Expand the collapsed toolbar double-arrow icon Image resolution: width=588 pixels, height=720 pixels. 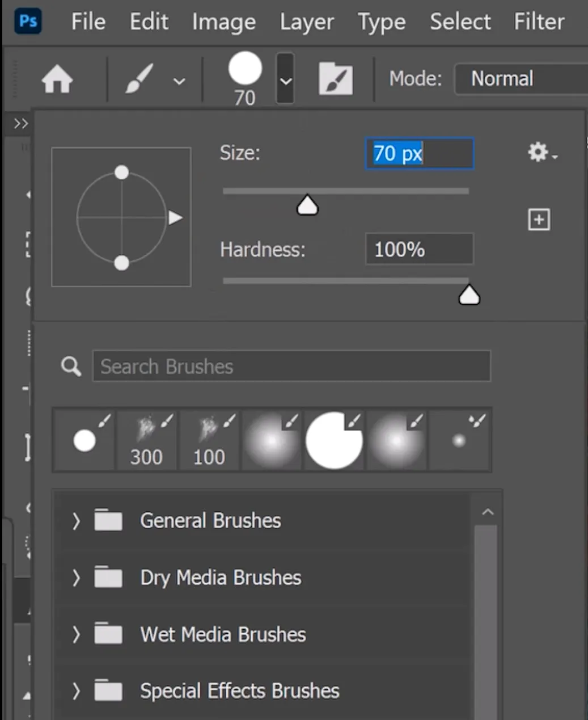(20, 124)
